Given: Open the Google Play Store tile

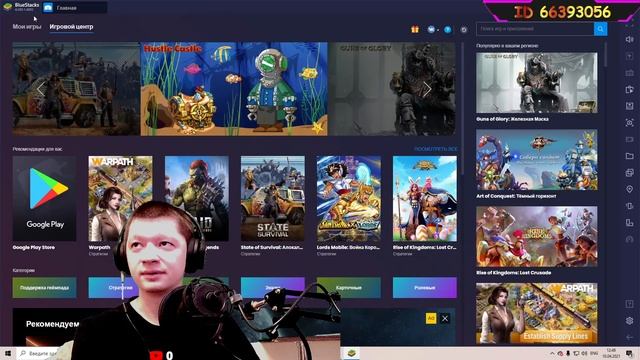Looking at the screenshot, I should pos(44,198).
